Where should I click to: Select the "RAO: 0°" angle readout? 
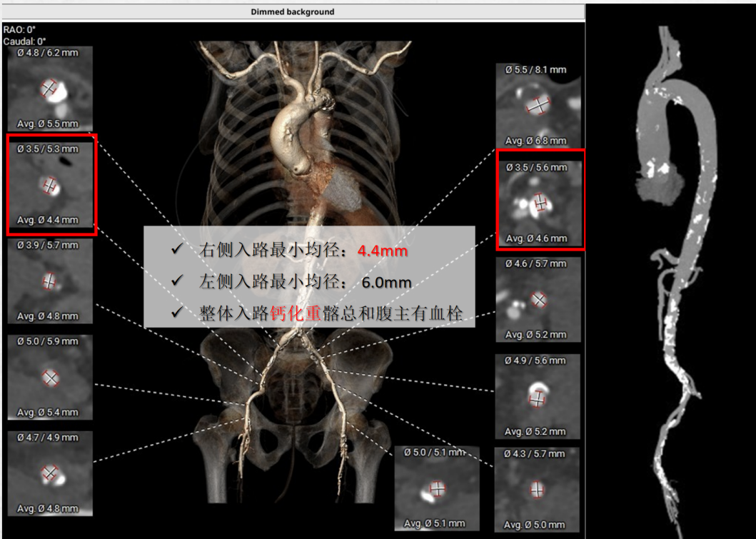pyautogui.click(x=19, y=30)
